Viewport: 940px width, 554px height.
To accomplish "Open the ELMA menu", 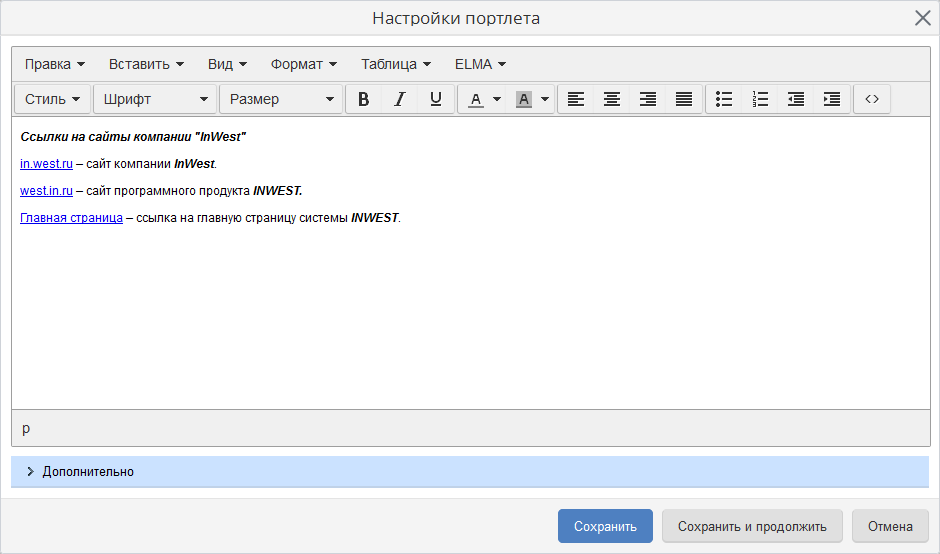I will point(480,64).
